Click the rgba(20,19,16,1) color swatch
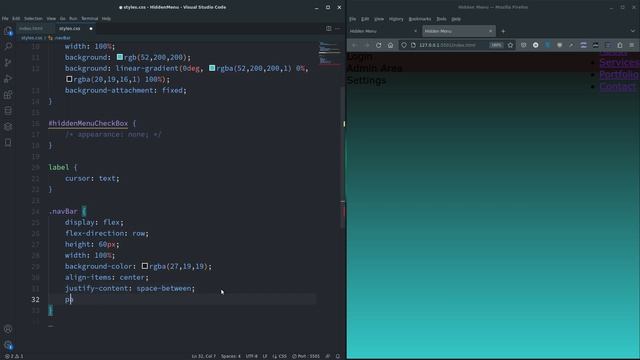Image resolution: width=640 pixels, height=360 pixels. pyautogui.click(x=69, y=79)
